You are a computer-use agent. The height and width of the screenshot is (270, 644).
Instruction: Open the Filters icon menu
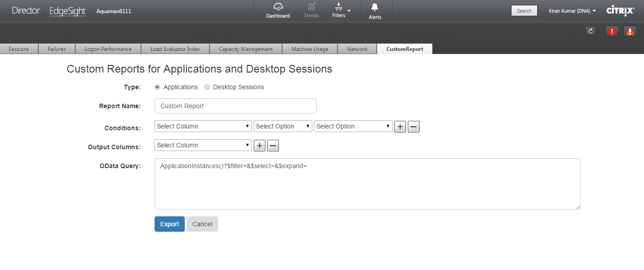pos(339,7)
